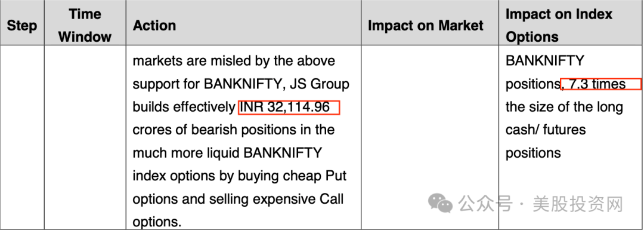Image resolution: width=644 pixels, height=230 pixels.
Task: Select the Impact on Market header
Action: (426, 26)
